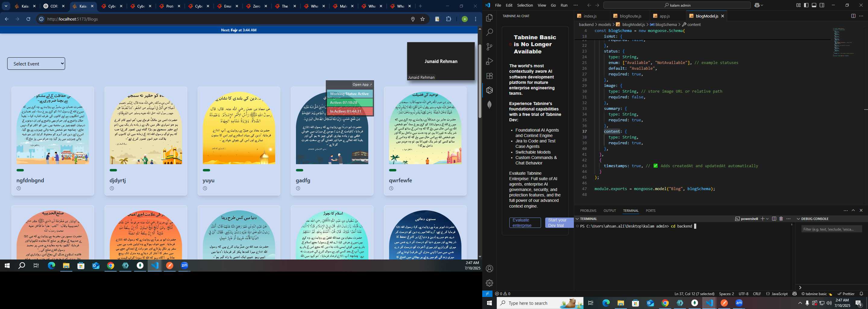Open the ngfdnbgnd blog card image

pos(53,128)
